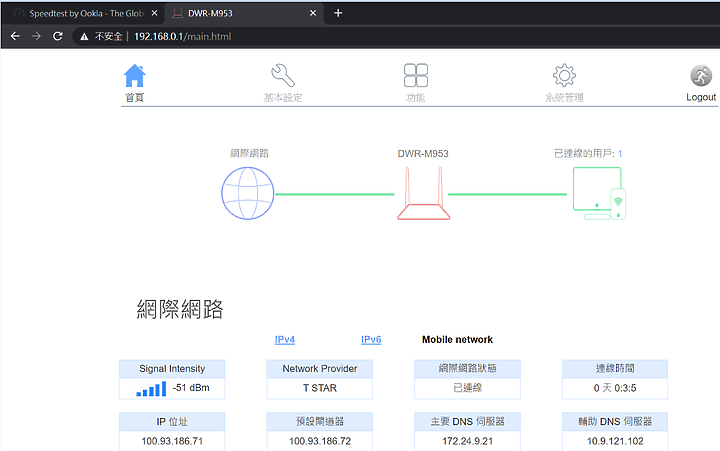
Task: Click IP address 100.93.186.71
Action: tap(172, 441)
